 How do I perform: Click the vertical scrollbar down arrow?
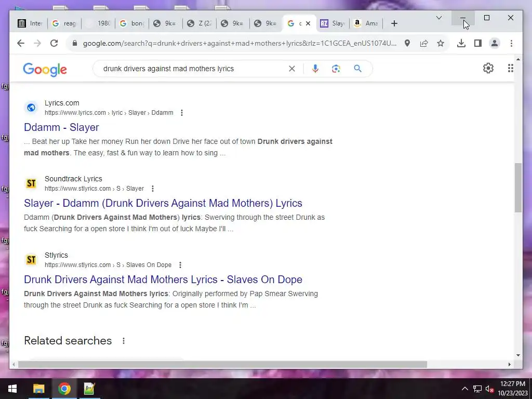518,355
